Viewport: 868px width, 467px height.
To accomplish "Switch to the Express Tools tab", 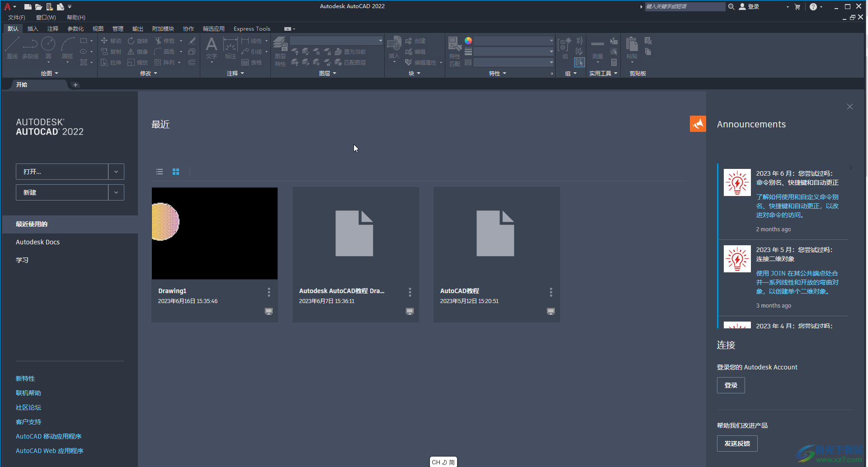I will point(252,28).
